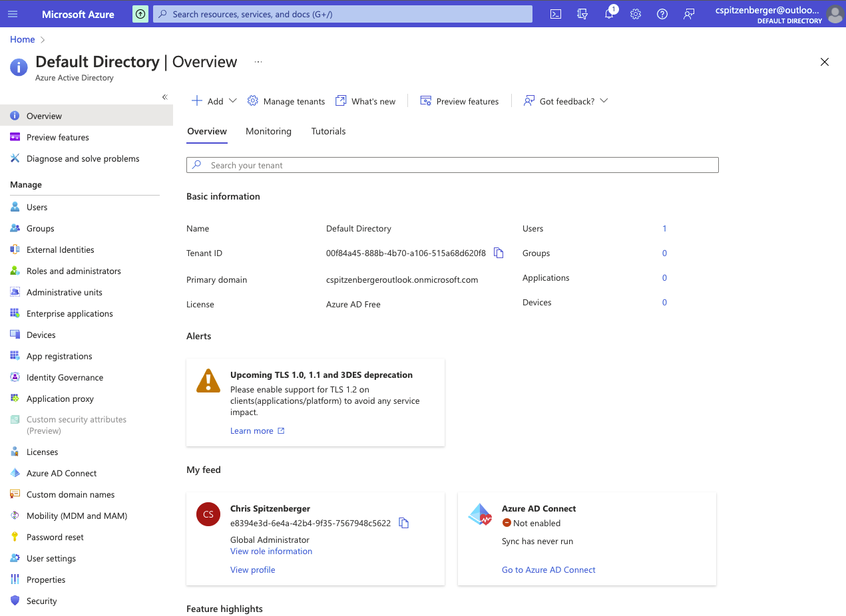Click Learn more in the TLS deprecation alert
The image size is (846, 616).
coord(252,430)
